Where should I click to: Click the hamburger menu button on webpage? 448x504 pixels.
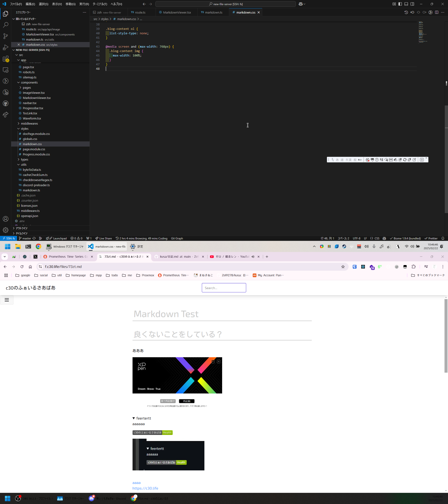coord(7,300)
